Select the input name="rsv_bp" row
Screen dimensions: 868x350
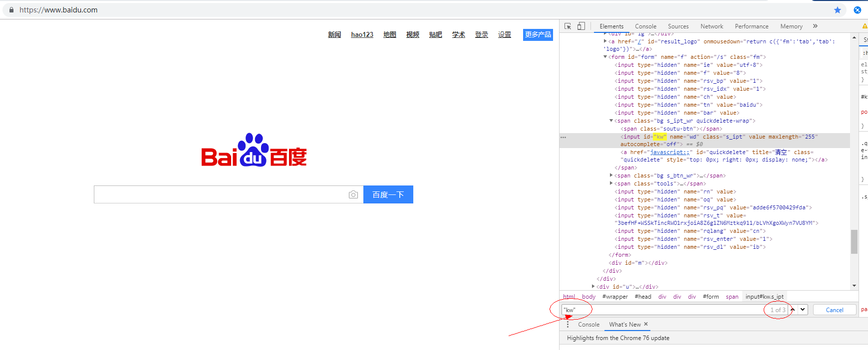click(x=688, y=81)
